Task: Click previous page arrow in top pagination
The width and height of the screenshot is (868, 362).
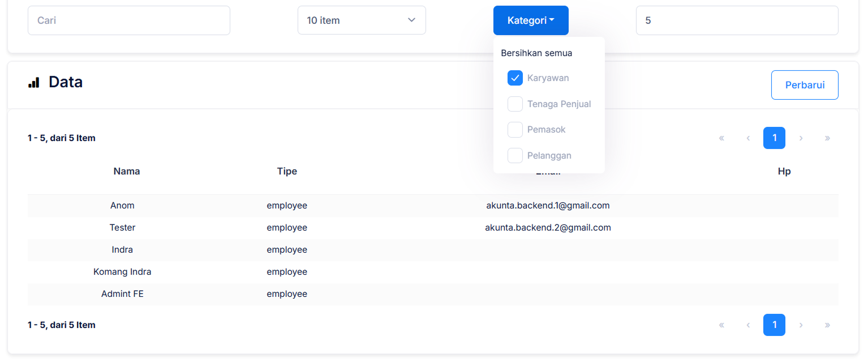Action: (748, 138)
